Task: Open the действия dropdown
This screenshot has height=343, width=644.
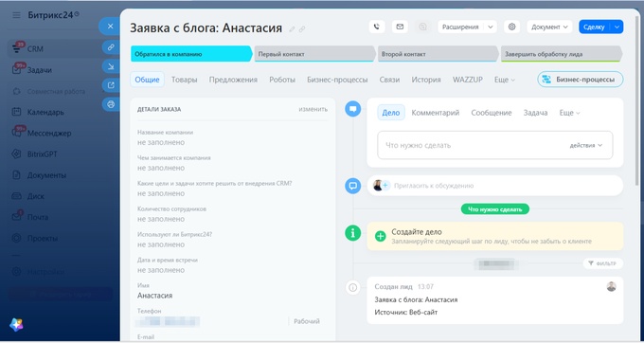Action: (586, 145)
